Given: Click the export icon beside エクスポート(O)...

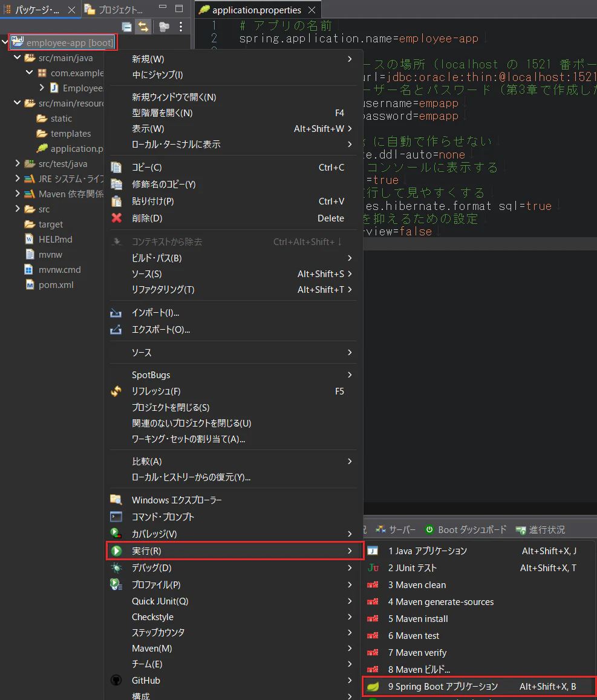Looking at the screenshot, I should click(116, 330).
